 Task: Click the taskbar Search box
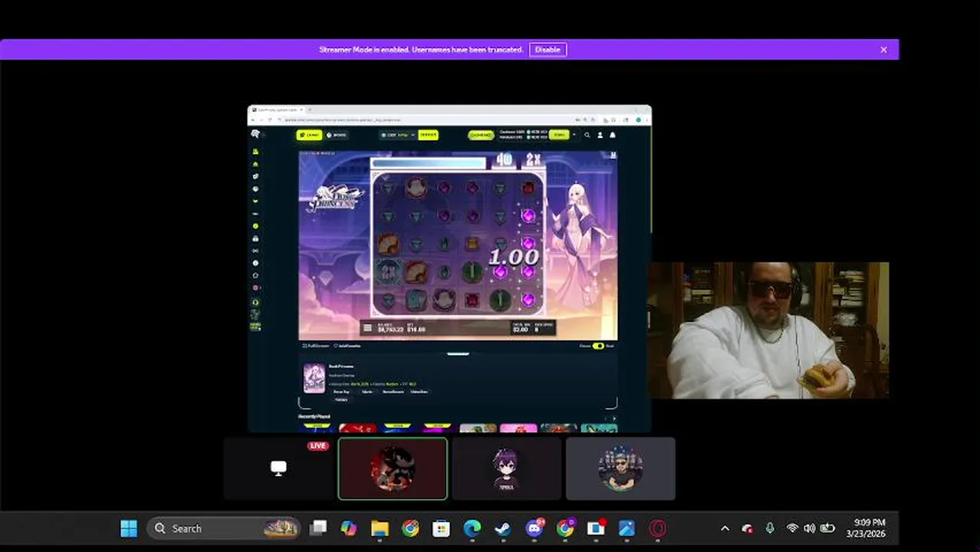[x=223, y=528]
